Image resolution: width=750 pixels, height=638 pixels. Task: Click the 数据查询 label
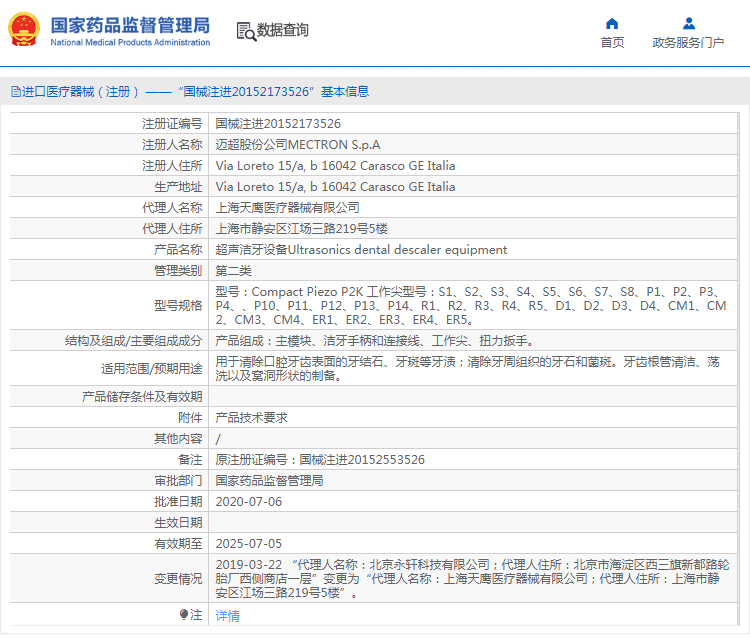click(x=282, y=30)
